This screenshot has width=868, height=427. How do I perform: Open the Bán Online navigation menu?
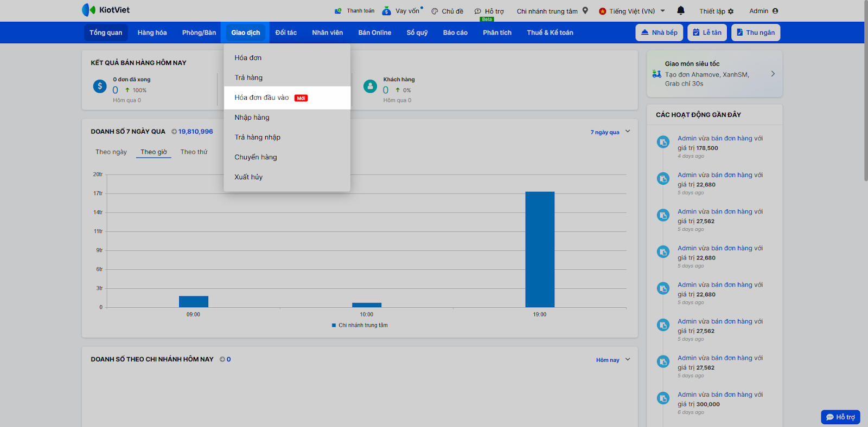coord(374,33)
